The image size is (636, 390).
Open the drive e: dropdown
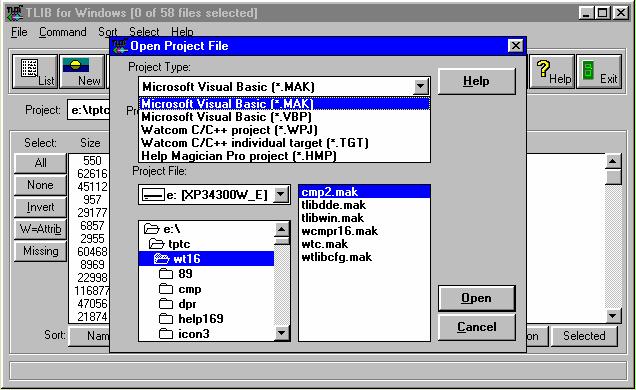[x=281, y=195]
